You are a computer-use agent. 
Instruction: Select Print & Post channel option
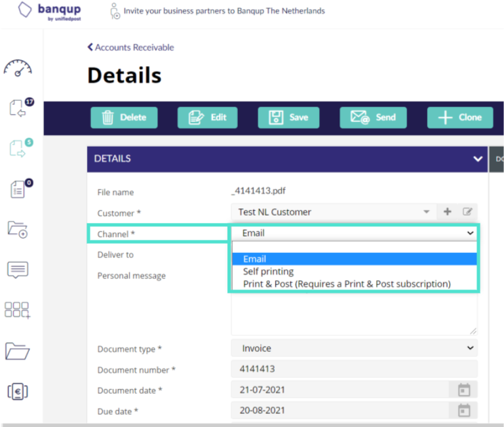click(x=354, y=284)
